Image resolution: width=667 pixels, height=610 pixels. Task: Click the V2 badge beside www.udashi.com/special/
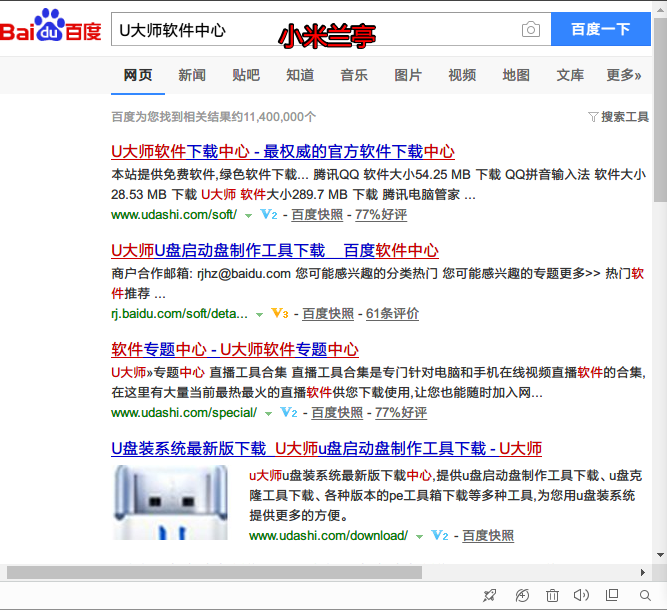[x=288, y=412]
